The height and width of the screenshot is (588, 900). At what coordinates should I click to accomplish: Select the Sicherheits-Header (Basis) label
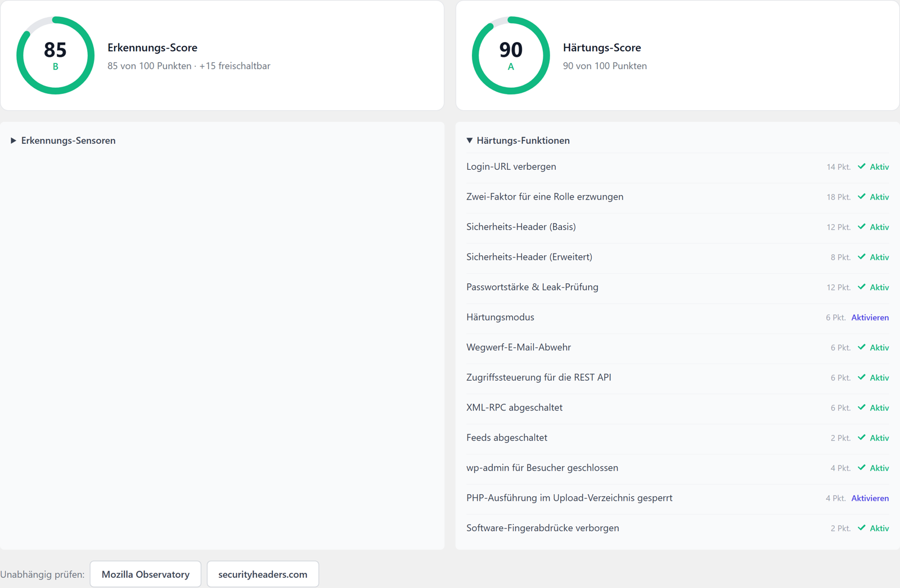coord(521,227)
